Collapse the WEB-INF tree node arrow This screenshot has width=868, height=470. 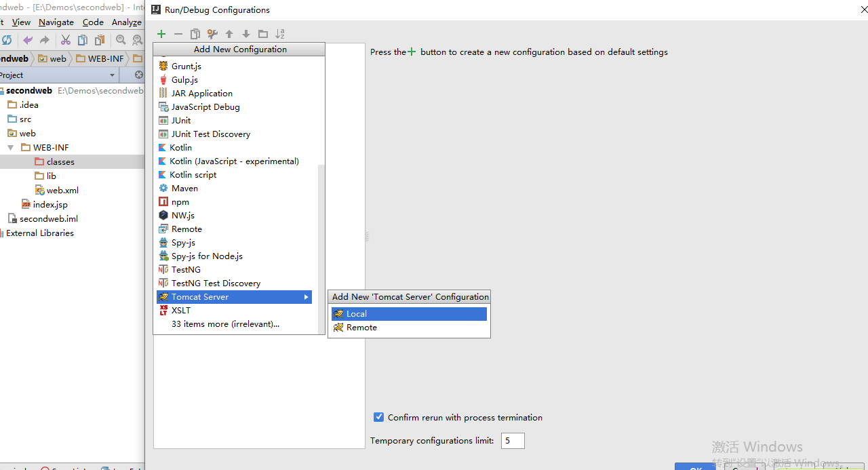pos(11,147)
